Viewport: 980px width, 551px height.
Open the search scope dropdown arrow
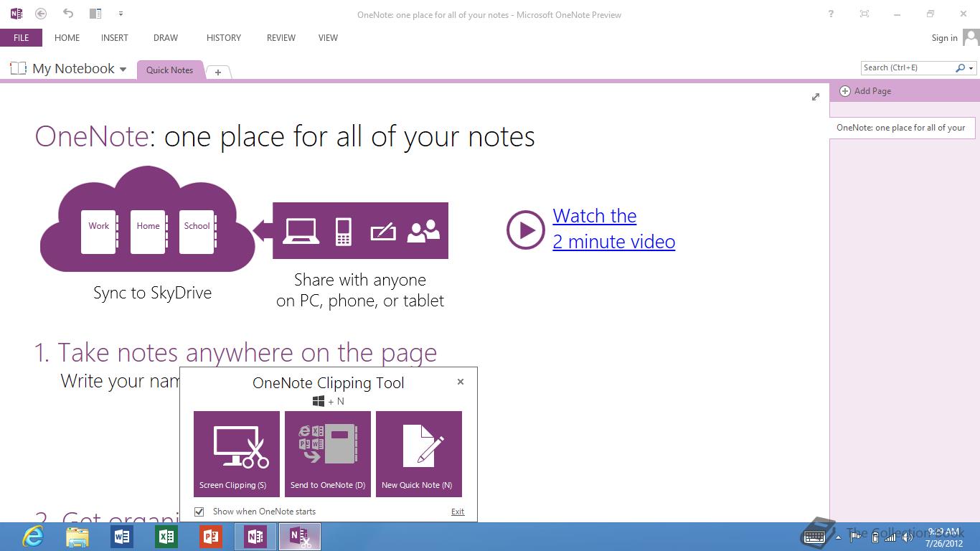971,68
